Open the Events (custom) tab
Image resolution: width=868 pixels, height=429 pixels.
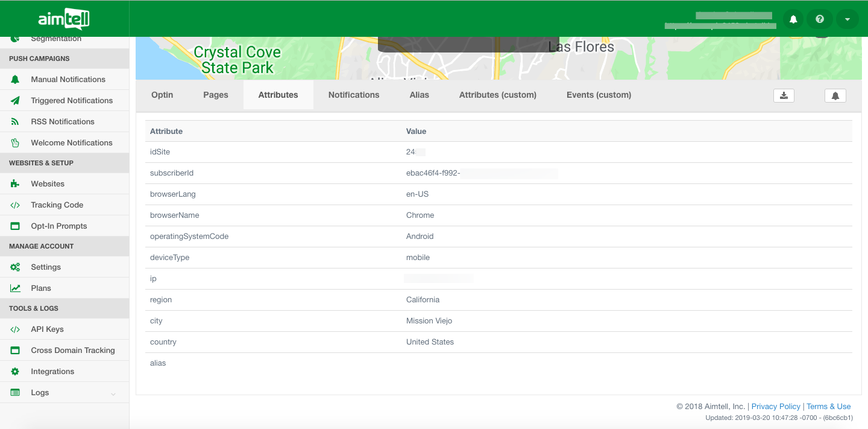(x=599, y=95)
